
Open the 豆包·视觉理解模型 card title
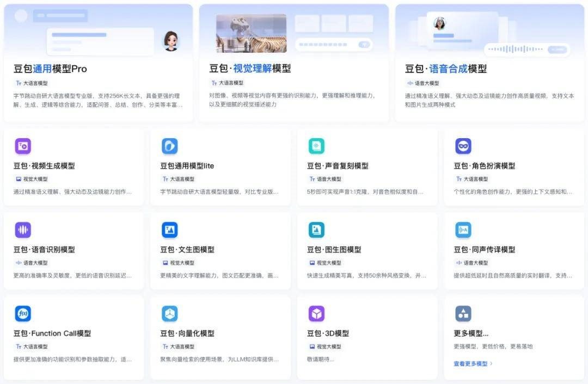[250, 69]
